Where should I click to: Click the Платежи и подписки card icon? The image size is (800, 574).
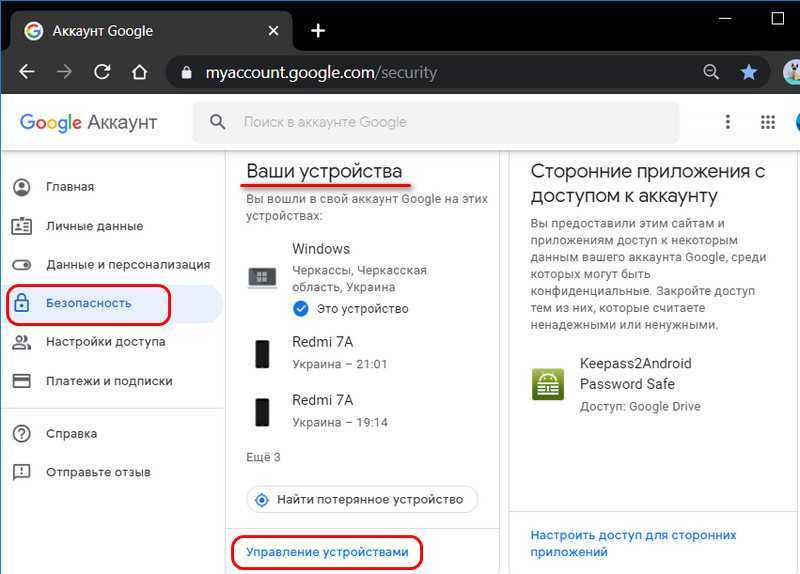21,381
